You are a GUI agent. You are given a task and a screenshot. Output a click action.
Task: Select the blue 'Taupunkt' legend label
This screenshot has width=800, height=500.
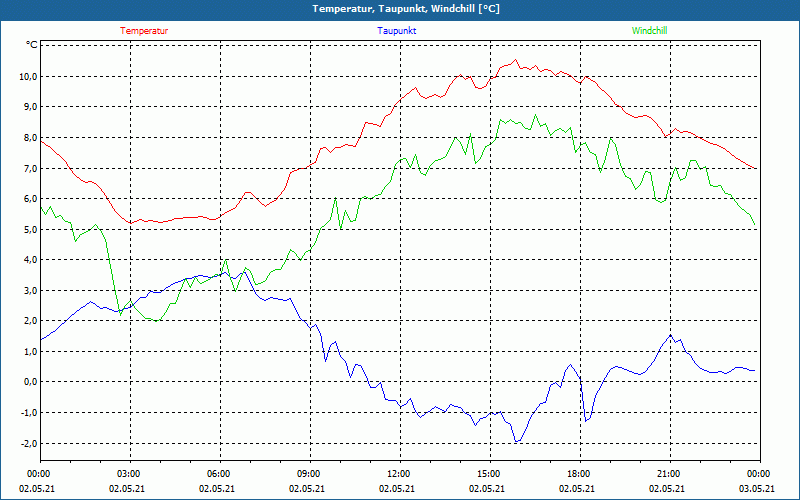pyautogui.click(x=396, y=31)
